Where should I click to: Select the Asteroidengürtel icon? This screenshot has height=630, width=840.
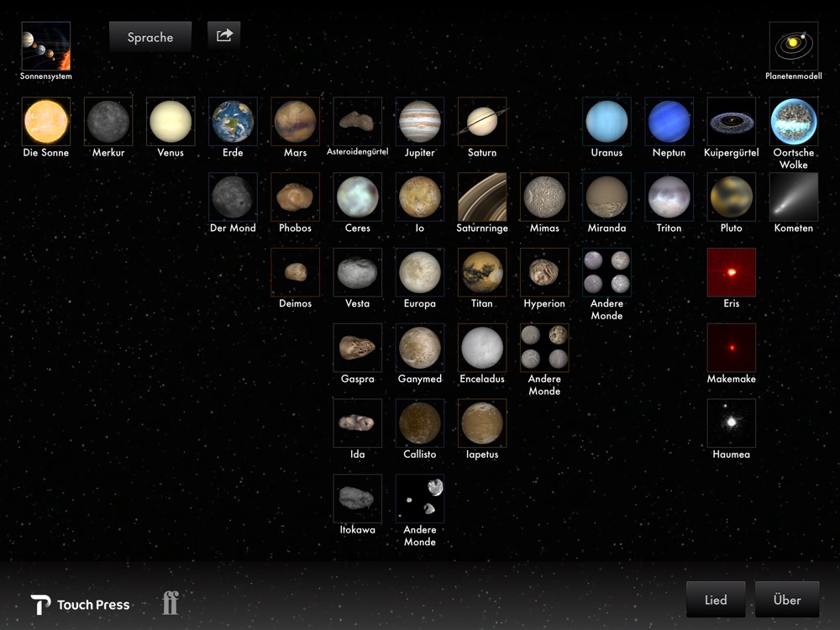358,122
